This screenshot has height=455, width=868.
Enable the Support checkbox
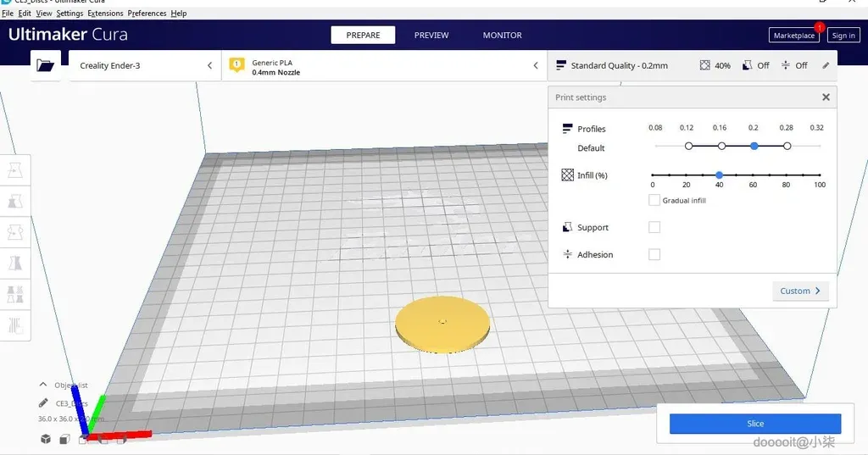click(x=654, y=227)
